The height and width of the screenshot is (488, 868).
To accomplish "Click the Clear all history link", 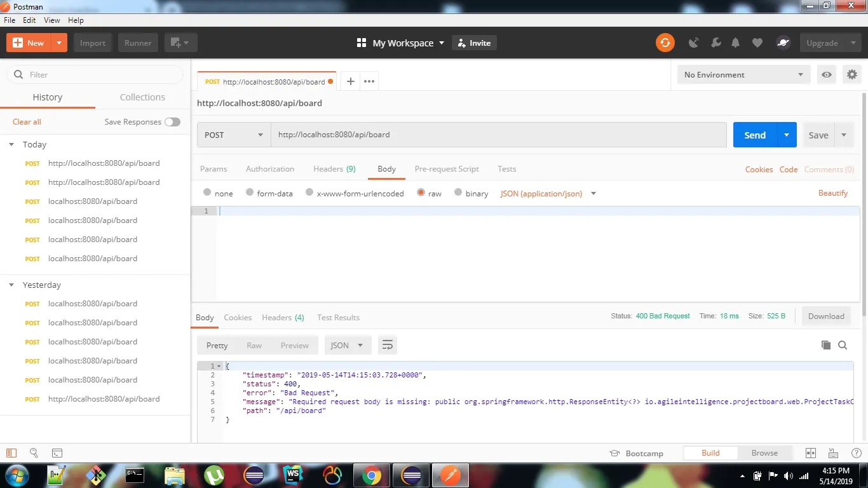I will 27,122.
